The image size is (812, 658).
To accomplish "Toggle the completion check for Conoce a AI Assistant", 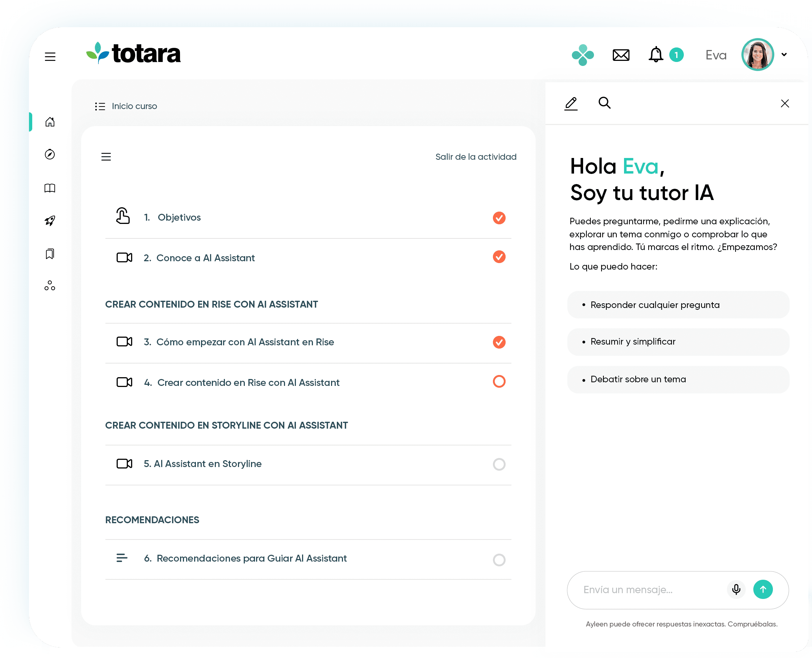I will (499, 257).
